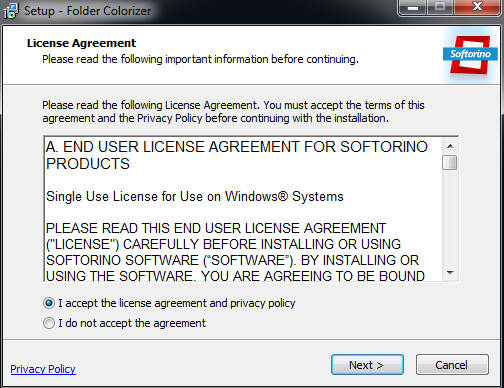This screenshot has height=388, width=504.
Task: Click the disabled maximize button
Action: (x=440, y=8)
